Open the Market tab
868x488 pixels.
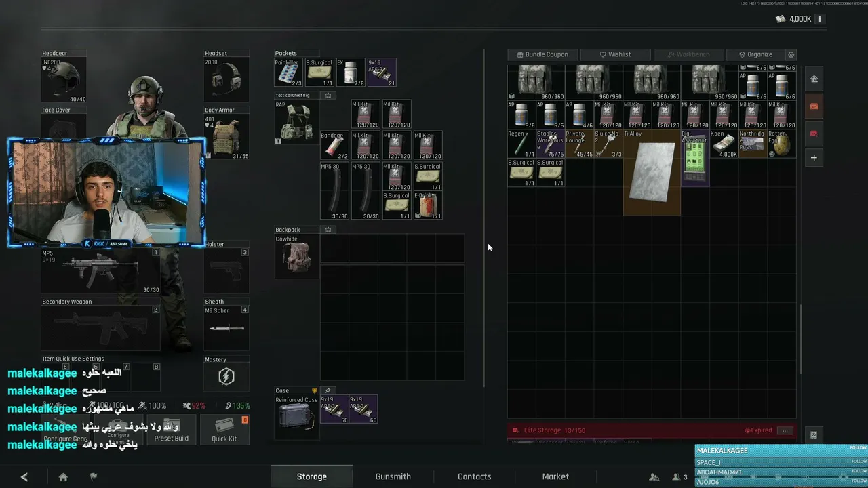(555, 476)
